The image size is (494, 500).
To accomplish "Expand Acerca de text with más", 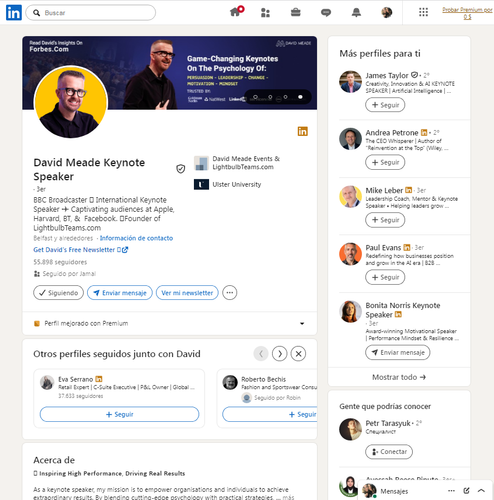I will click(288, 497).
